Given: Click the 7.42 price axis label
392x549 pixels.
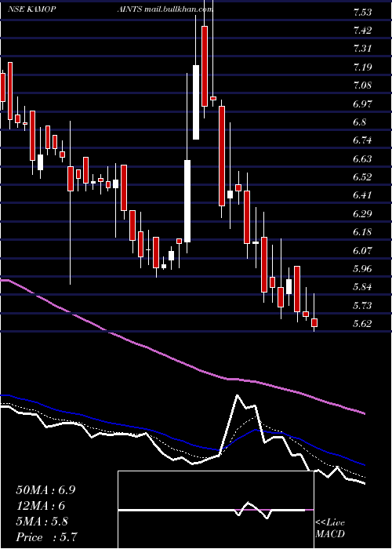Looking at the screenshot, I should pyautogui.click(x=362, y=31).
